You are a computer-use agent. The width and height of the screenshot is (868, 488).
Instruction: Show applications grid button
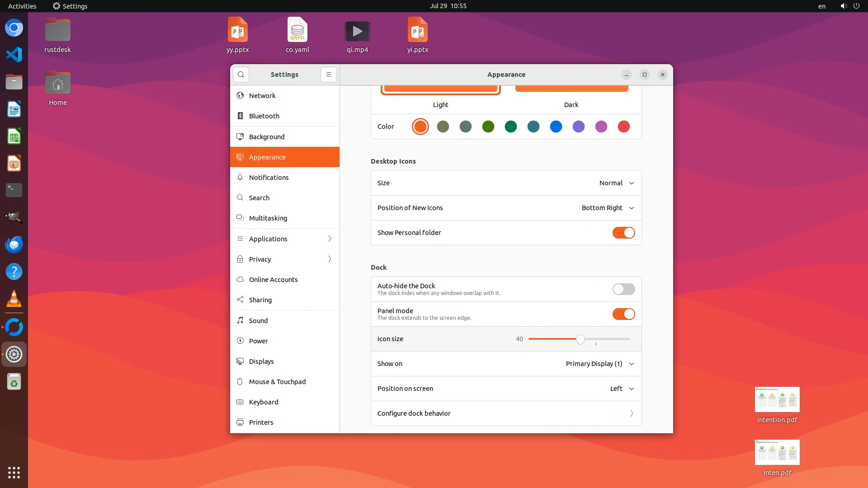pos(14,473)
